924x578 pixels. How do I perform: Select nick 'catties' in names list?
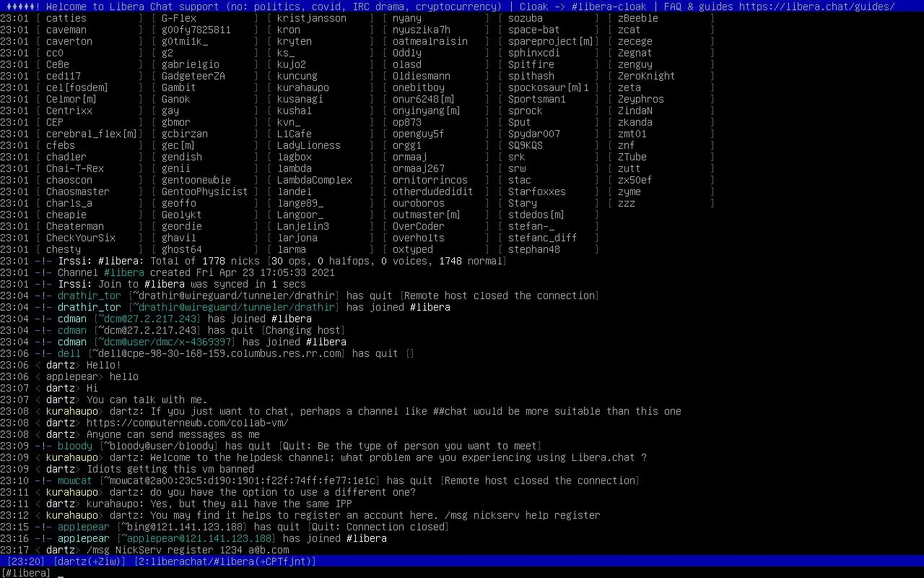(66, 18)
